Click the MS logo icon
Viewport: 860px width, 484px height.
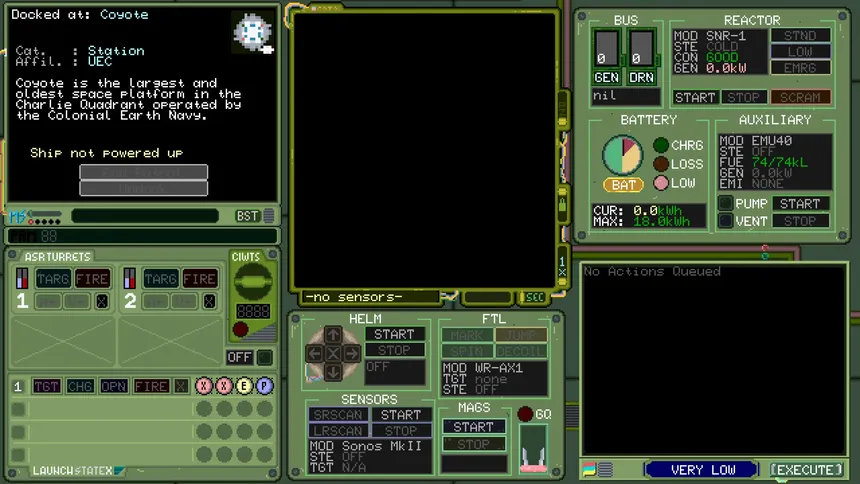pos(18,217)
